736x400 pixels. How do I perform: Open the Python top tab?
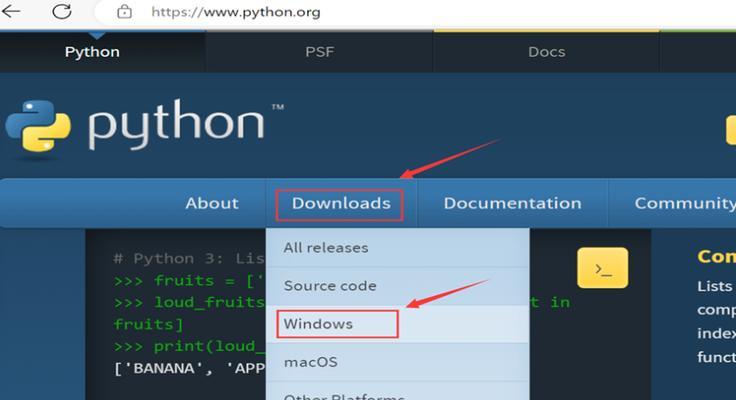[92, 52]
